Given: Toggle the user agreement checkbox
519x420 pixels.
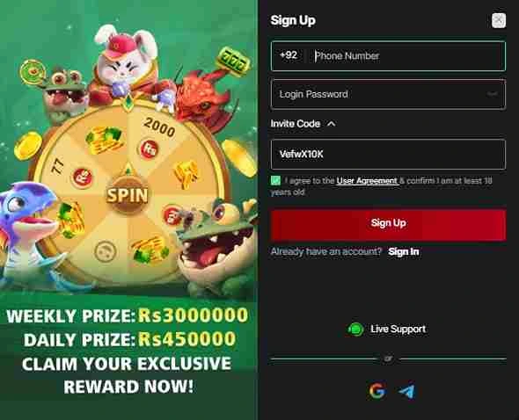Looking at the screenshot, I should (x=275, y=181).
